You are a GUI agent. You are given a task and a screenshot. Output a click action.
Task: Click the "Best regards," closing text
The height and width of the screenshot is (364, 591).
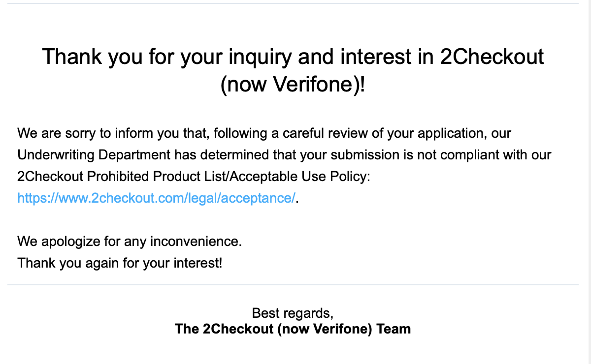293,313
